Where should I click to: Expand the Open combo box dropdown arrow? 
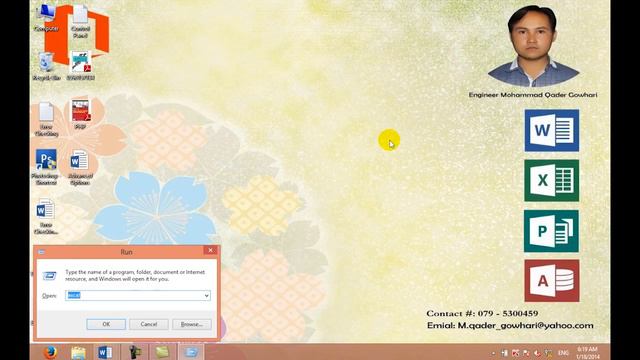(207, 296)
